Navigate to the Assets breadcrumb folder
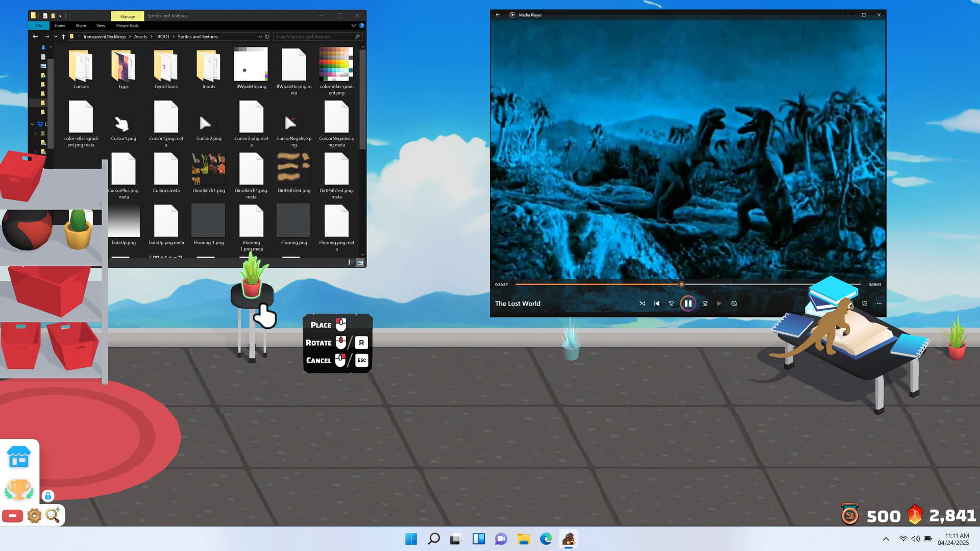The image size is (980, 551). (140, 36)
